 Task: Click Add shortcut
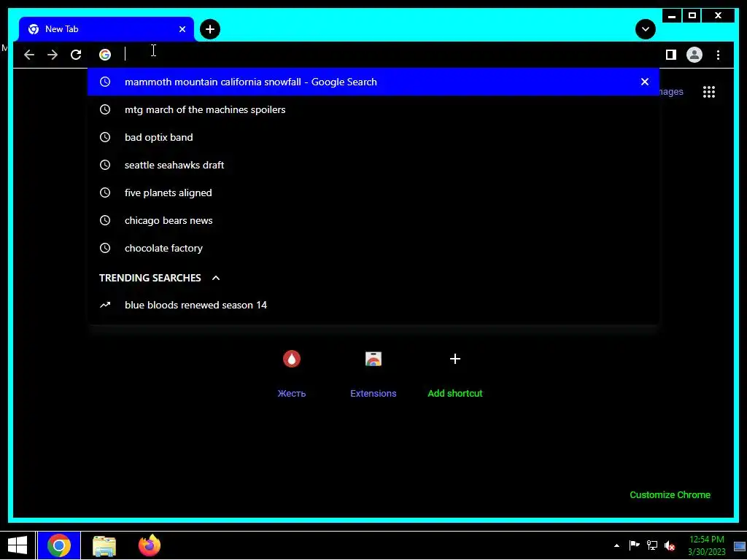click(455, 373)
